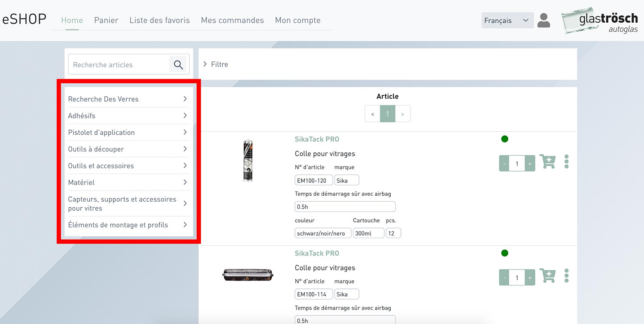
Task: Click the search magnifier icon
Action: point(178,65)
